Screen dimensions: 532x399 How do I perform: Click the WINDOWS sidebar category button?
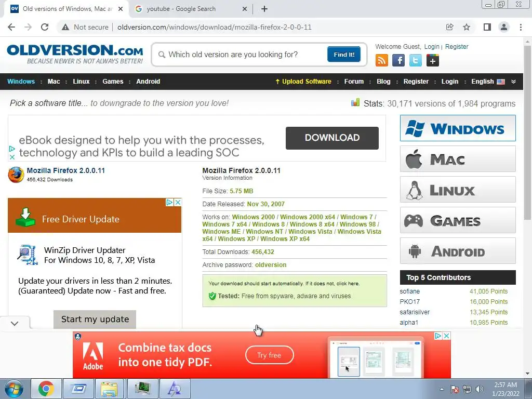pos(458,128)
